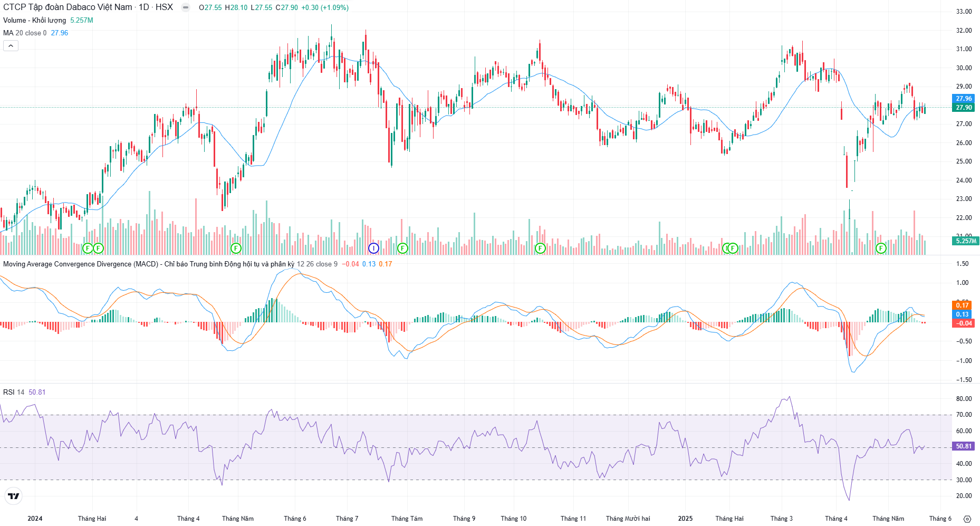
Task: Click 23.00 on the price axis
Action: coord(964,199)
